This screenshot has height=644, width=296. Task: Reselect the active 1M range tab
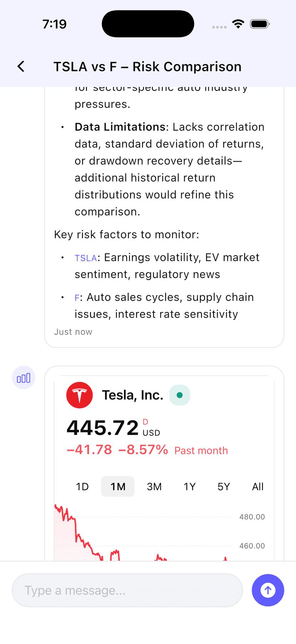tap(118, 487)
